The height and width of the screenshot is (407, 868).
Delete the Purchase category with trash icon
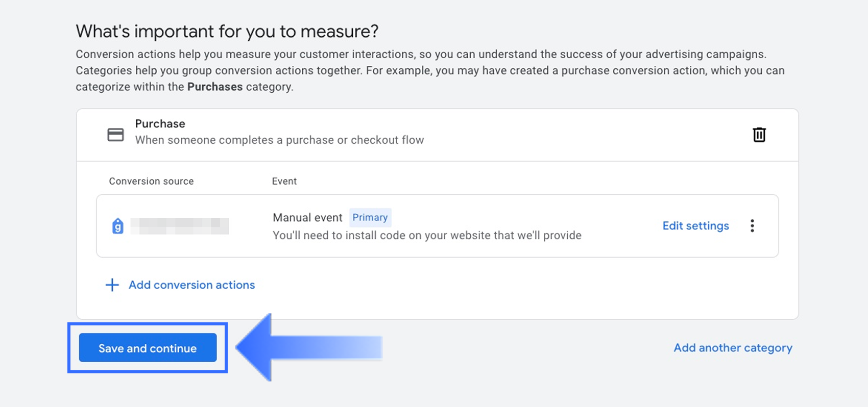[x=759, y=135]
